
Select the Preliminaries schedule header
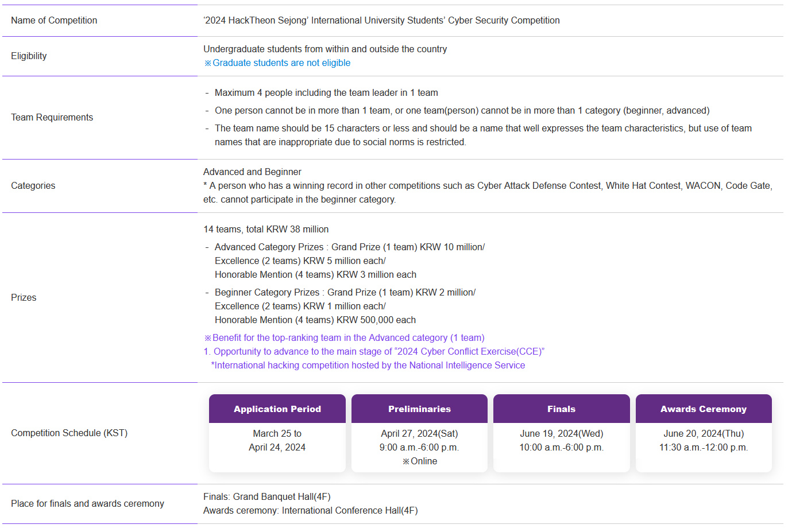[419, 409]
